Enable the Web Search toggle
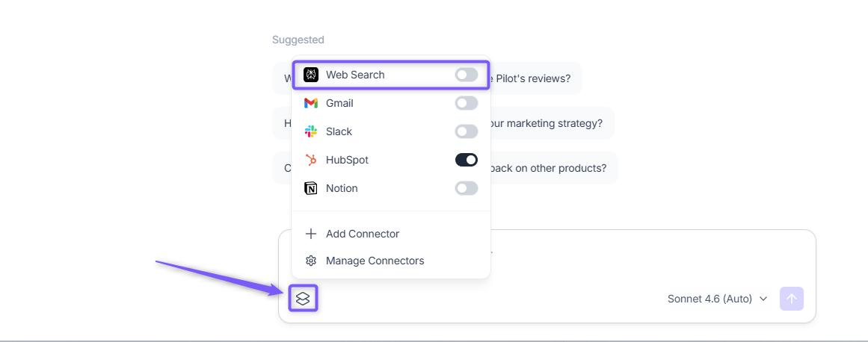868x342 pixels. (x=466, y=75)
